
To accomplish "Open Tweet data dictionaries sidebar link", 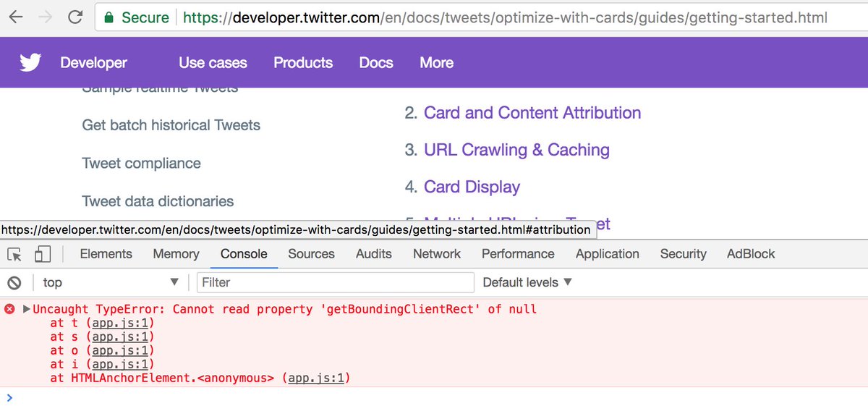I will click(x=158, y=201).
